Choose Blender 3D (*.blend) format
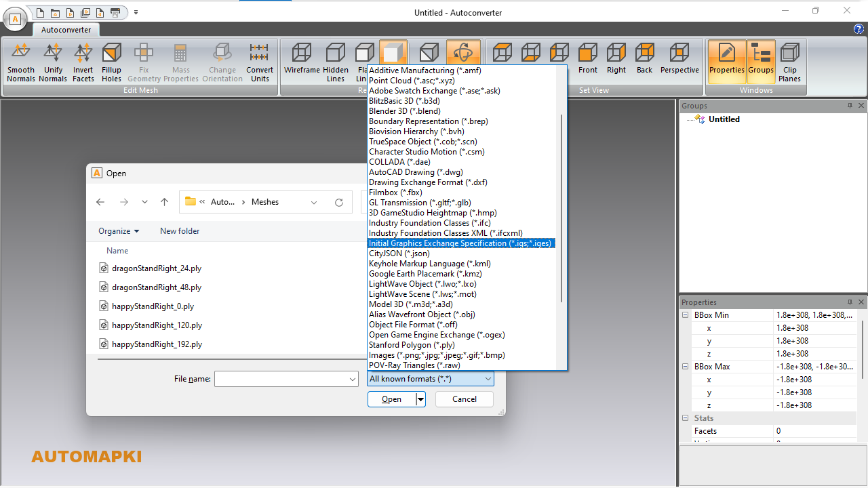Screen dimensions: 868x488 pyautogui.click(x=405, y=111)
